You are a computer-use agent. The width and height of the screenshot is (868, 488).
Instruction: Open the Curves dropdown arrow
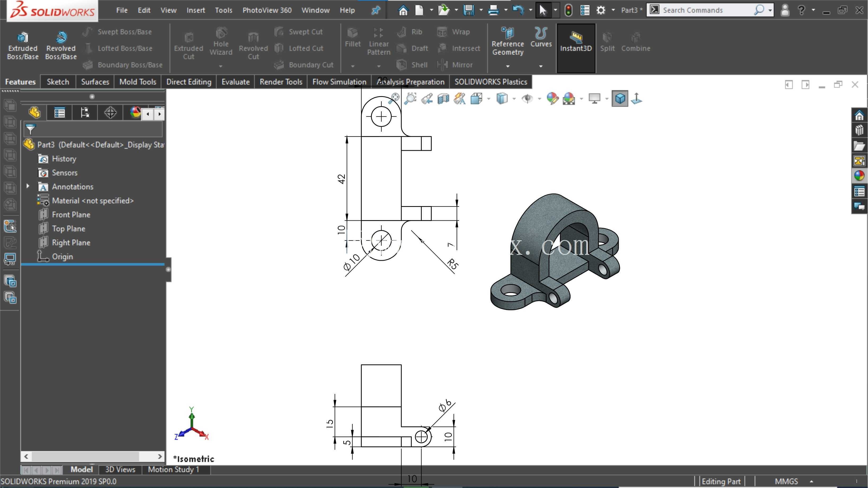[x=541, y=66]
